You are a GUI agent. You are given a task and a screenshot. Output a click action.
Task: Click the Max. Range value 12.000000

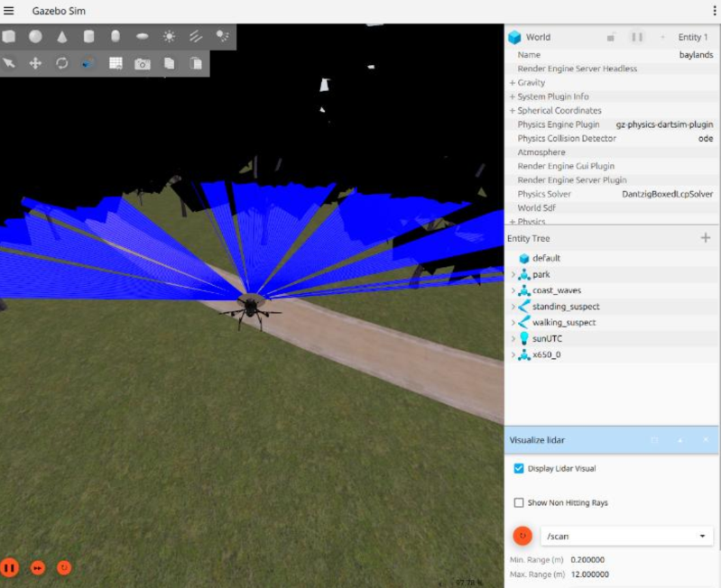tap(589, 574)
